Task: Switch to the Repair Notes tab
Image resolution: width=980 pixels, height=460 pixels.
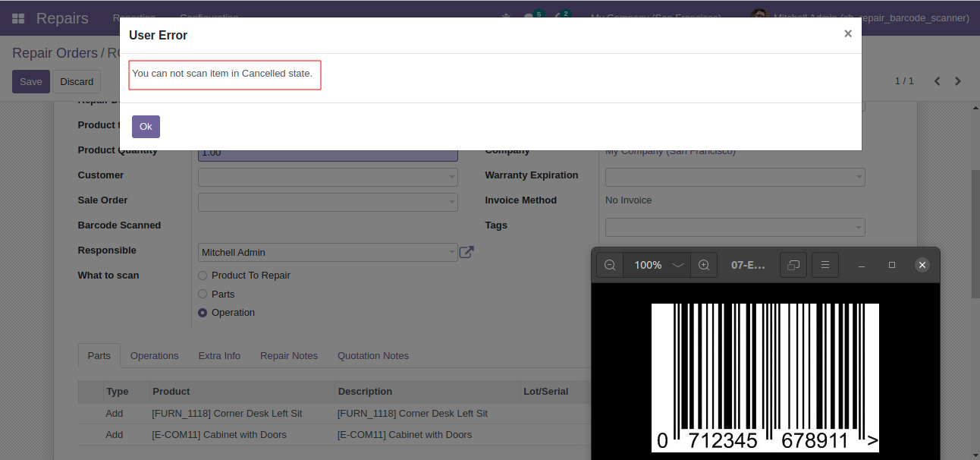Action: click(289, 355)
